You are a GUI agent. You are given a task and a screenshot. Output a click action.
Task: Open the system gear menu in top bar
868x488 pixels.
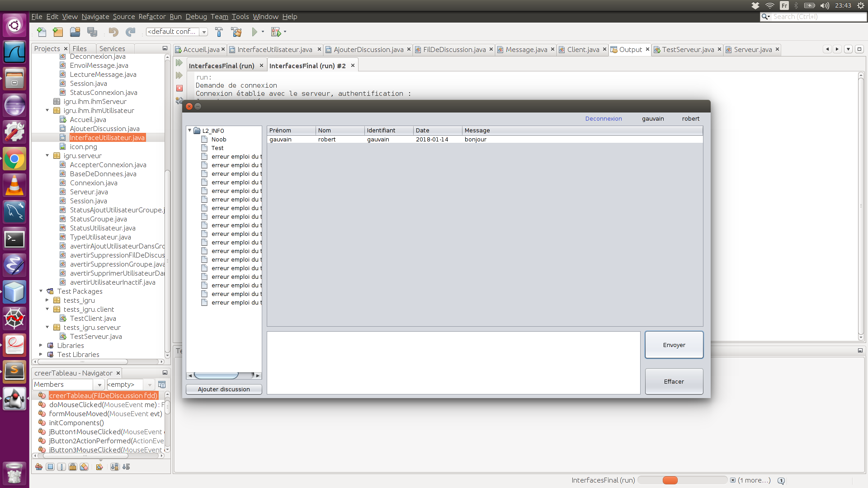coord(860,5)
